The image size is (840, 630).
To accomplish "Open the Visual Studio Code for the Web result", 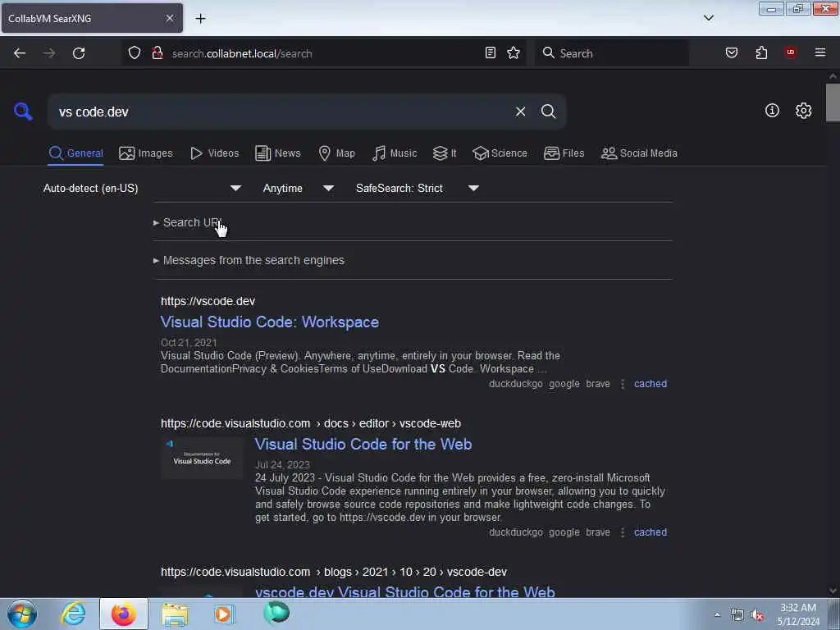I will click(363, 444).
